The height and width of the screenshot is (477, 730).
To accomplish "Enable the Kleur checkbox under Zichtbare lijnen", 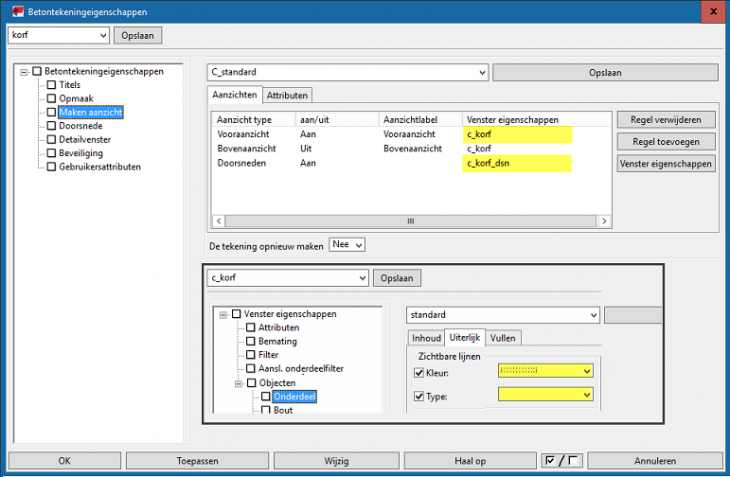I will point(419,373).
